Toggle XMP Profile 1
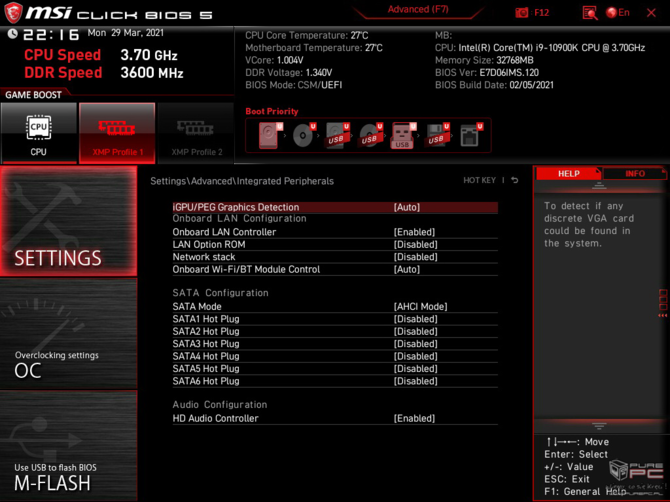 (x=117, y=133)
